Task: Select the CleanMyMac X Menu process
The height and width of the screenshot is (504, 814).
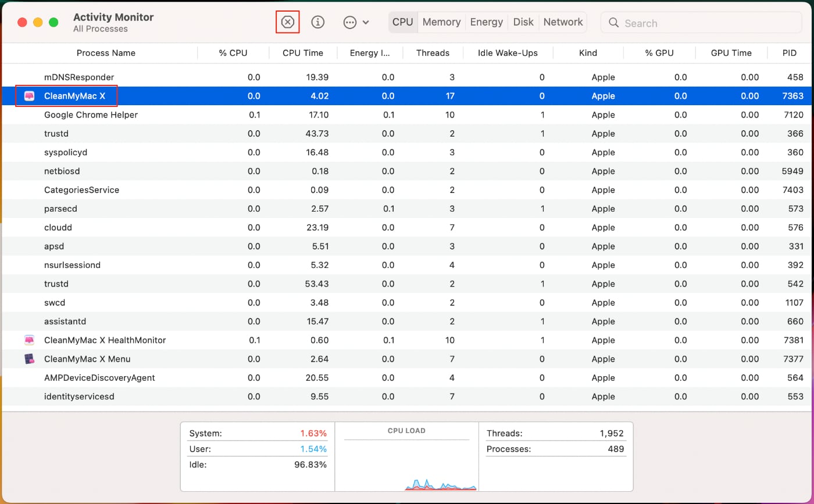Action: 407,359
